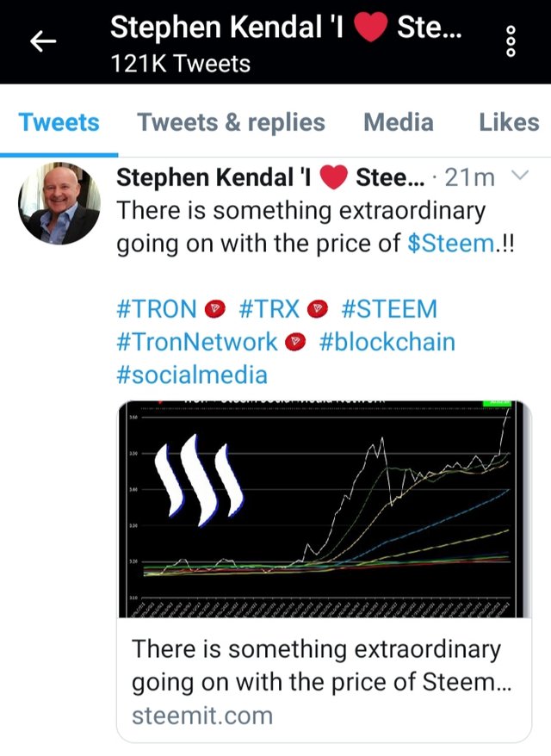Open the #TronNetwork hashtag
Screen dimensions: 551x756
[197, 342]
